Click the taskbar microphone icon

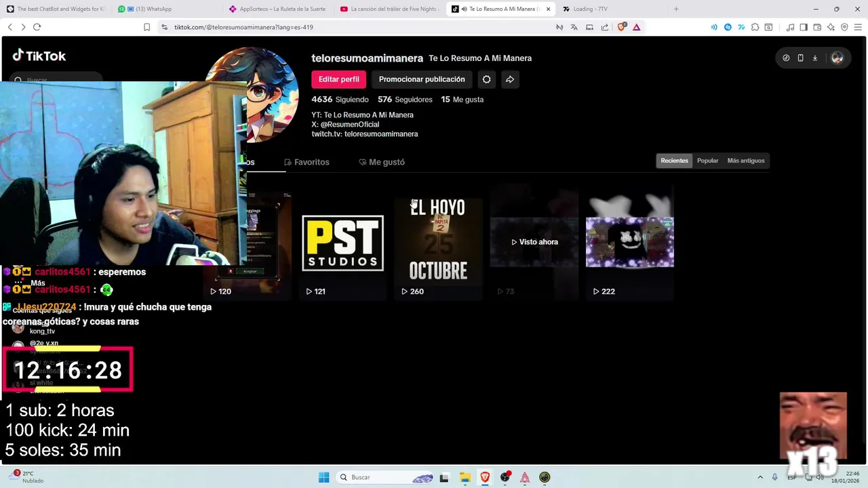774,477
